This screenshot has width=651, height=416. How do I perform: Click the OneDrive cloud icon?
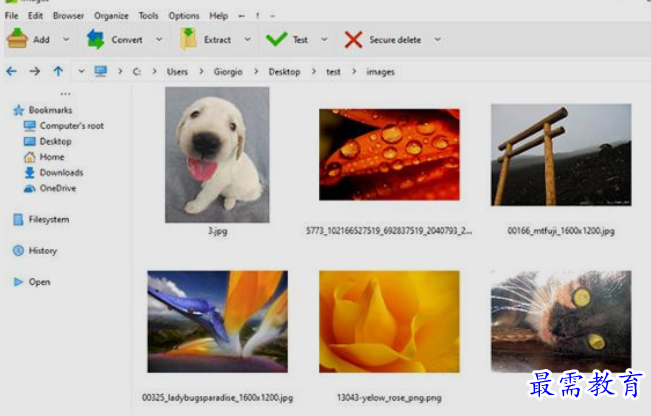pyautogui.click(x=29, y=188)
